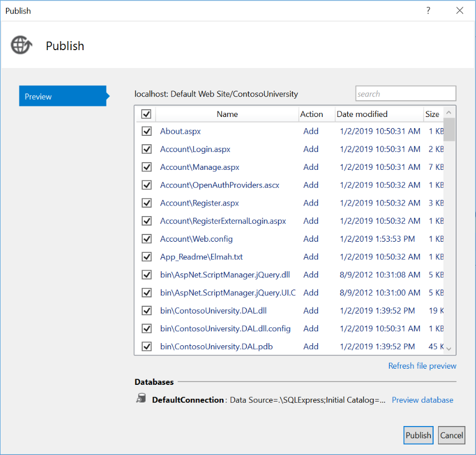Uncheck Account\Web.config from publishing
The height and width of the screenshot is (455, 476).
[x=146, y=238]
